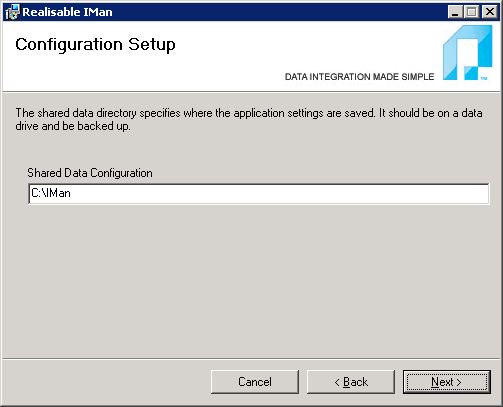Focus the Shared Data Configuration path field

point(259,193)
